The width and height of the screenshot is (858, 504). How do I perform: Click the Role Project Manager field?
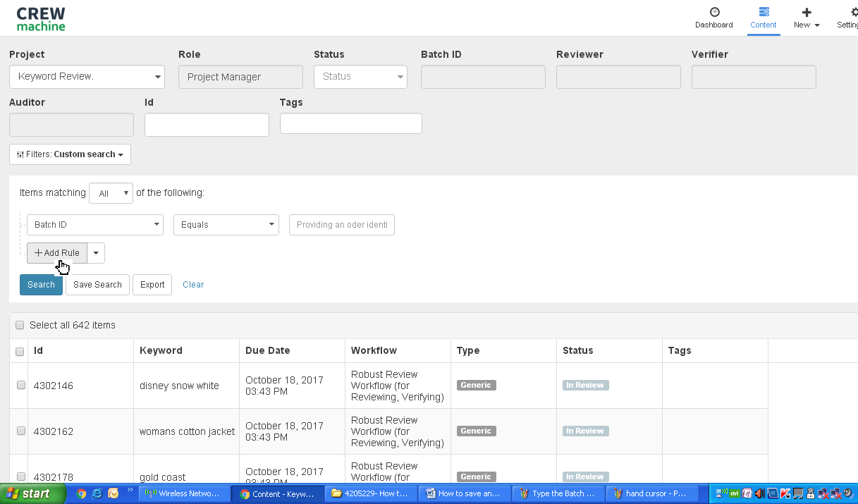pyautogui.click(x=240, y=77)
